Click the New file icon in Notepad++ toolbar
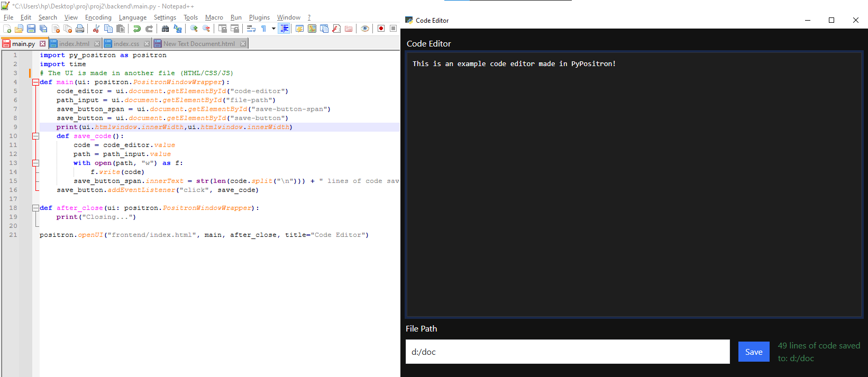This screenshot has height=377, width=868. tap(7, 29)
